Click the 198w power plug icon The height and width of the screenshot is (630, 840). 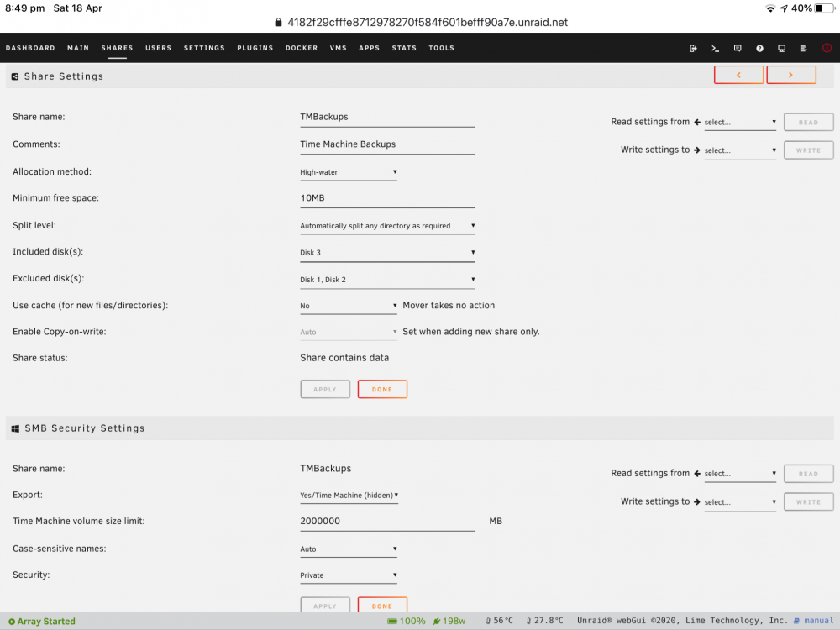449,621
